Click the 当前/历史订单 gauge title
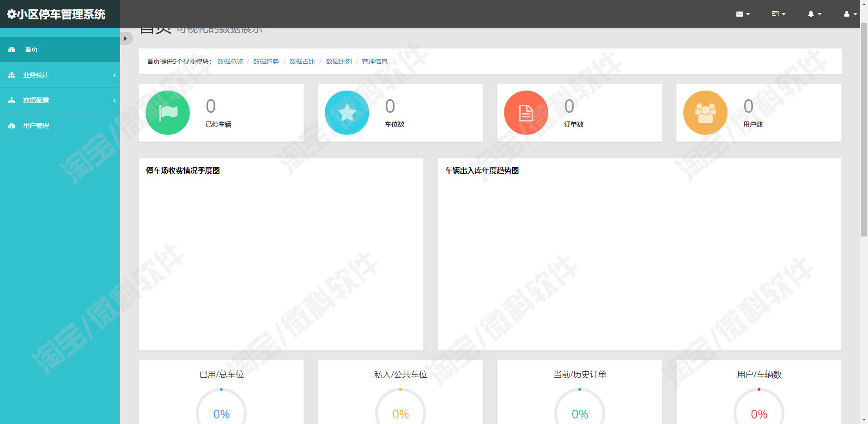Image resolution: width=868 pixels, height=424 pixels. 580,375
